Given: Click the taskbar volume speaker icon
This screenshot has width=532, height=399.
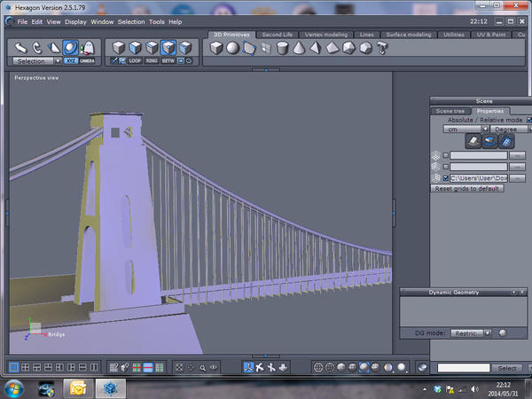Looking at the screenshot, I should 474,389.
